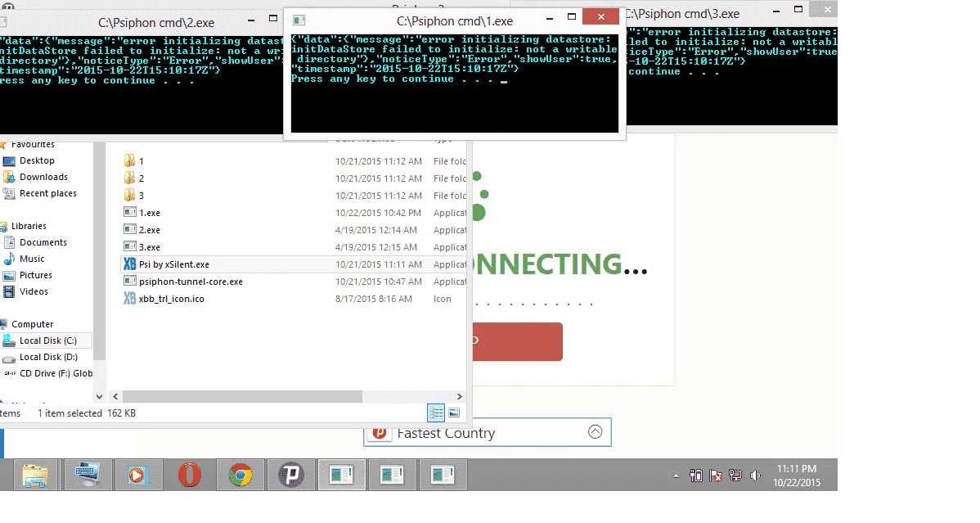The image size is (980, 523).
Task: Open Music library
Action: click(x=32, y=259)
